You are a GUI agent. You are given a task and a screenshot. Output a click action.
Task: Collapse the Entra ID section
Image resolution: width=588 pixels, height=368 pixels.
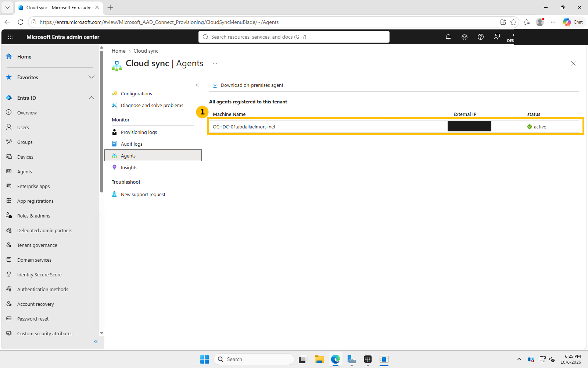[x=92, y=98]
